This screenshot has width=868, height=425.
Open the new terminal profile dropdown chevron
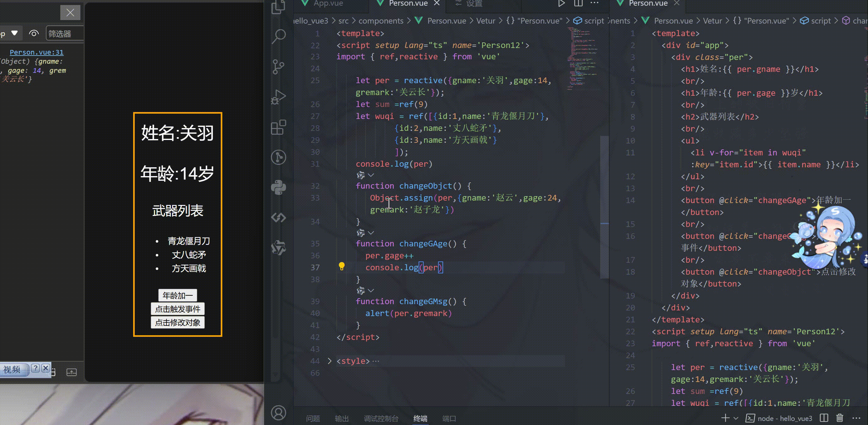click(x=736, y=418)
